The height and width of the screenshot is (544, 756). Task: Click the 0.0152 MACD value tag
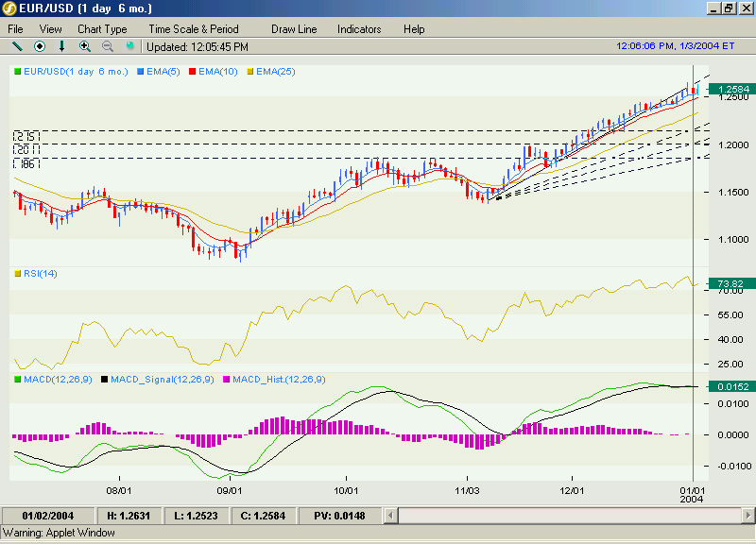(x=731, y=386)
